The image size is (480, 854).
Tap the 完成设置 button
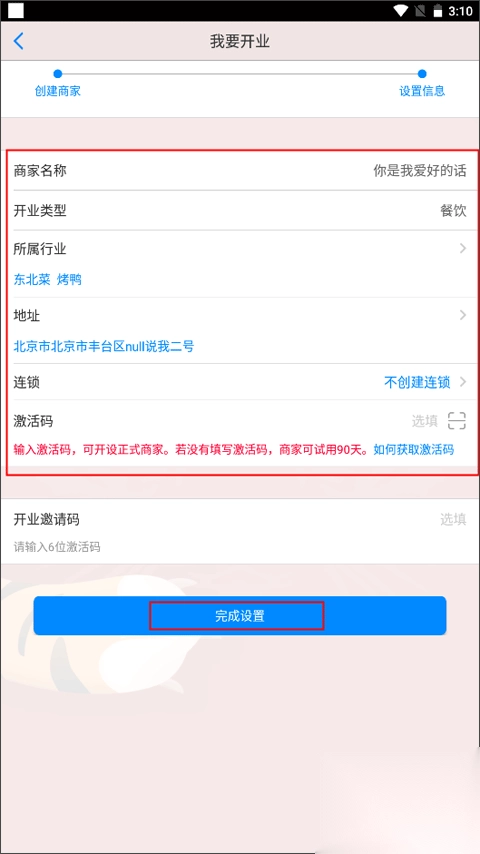pos(240,615)
